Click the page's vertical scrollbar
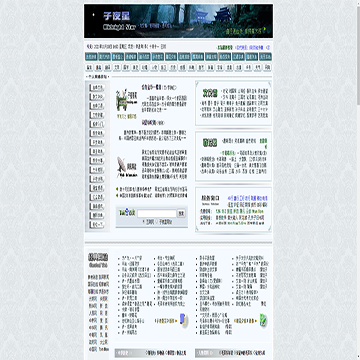 coord(358,180)
